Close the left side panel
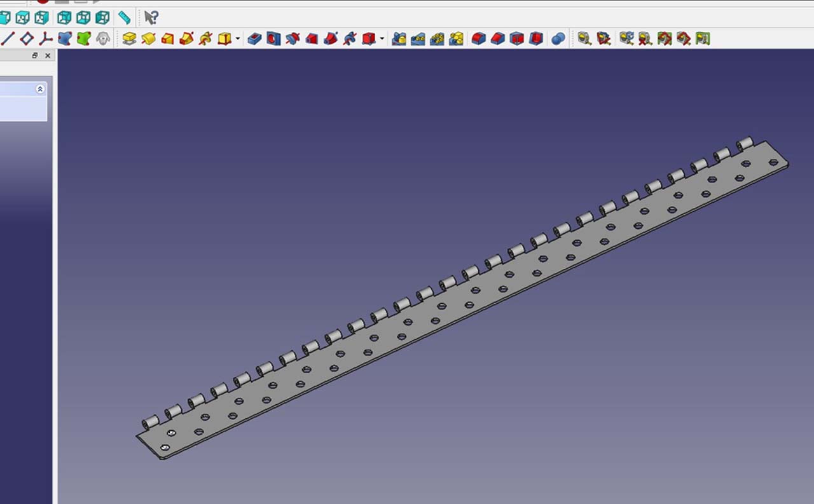814x504 pixels. [x=48, y=56]
